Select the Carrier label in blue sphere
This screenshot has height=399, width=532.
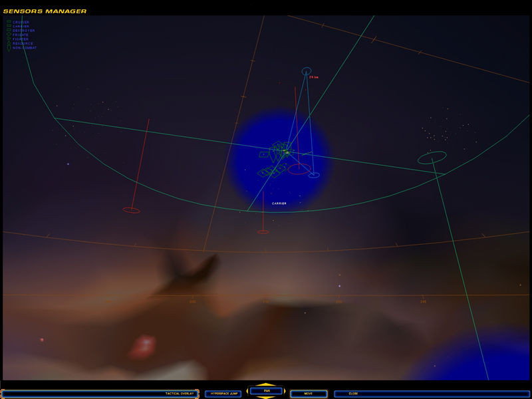279,203
